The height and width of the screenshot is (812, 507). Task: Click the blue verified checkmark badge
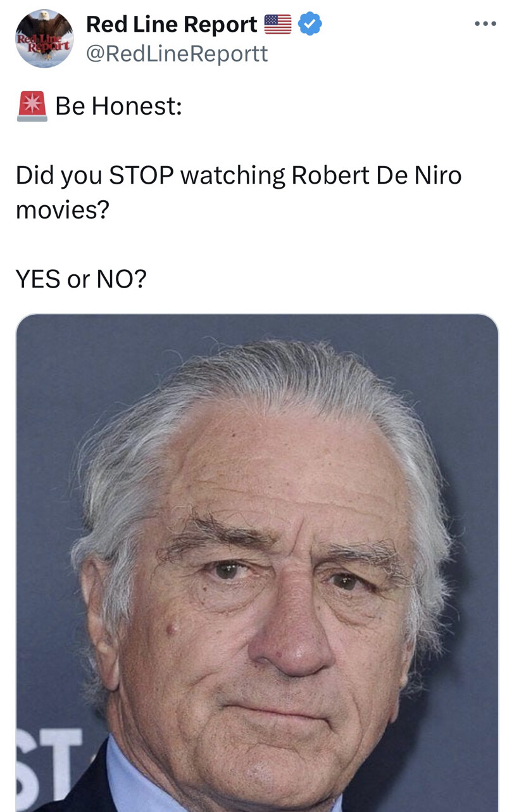coord(310,24)
